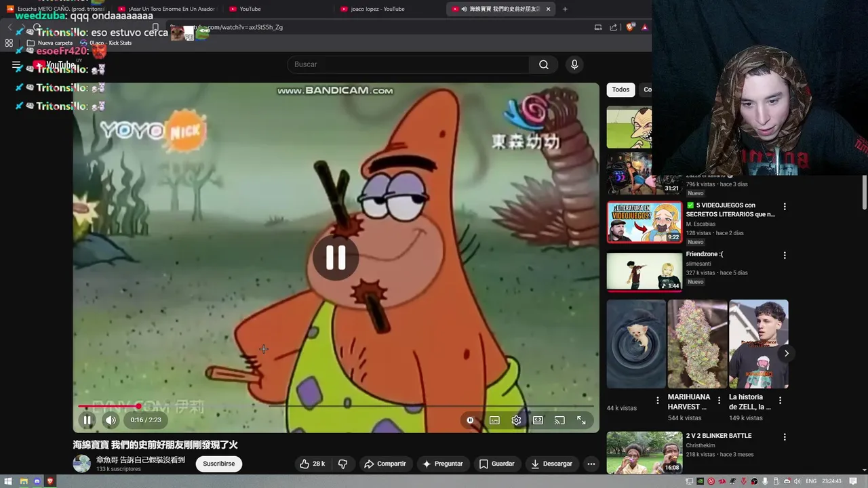
Task: Open a new browser tab
Action: 565,9
